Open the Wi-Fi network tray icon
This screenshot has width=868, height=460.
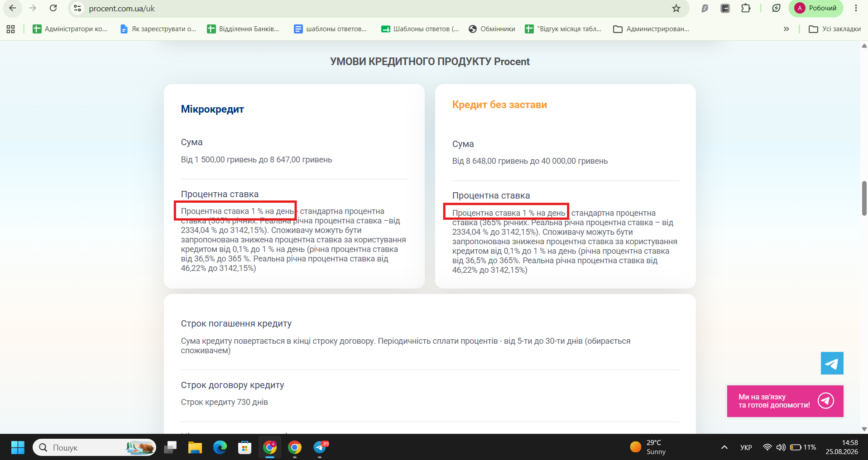(x=767, y=447)
